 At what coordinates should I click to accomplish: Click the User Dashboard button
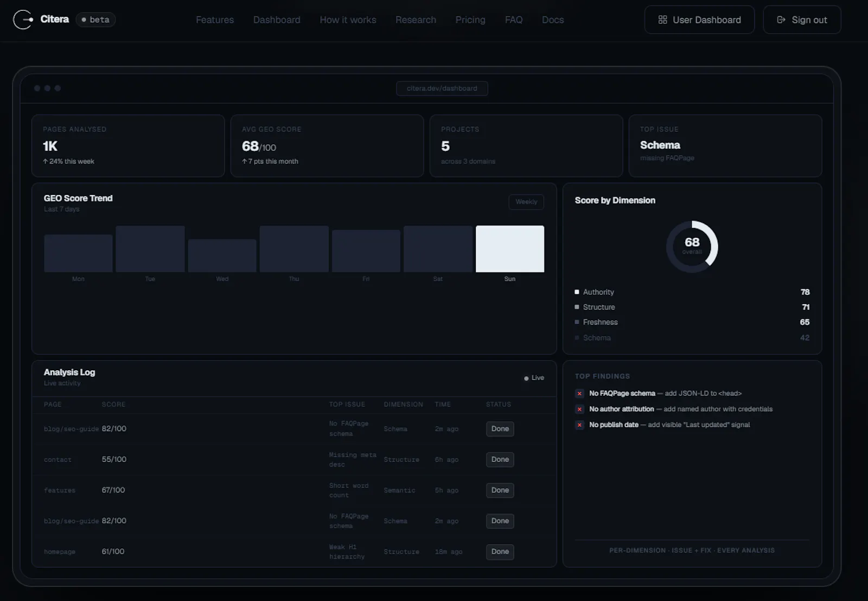(699, 20)
